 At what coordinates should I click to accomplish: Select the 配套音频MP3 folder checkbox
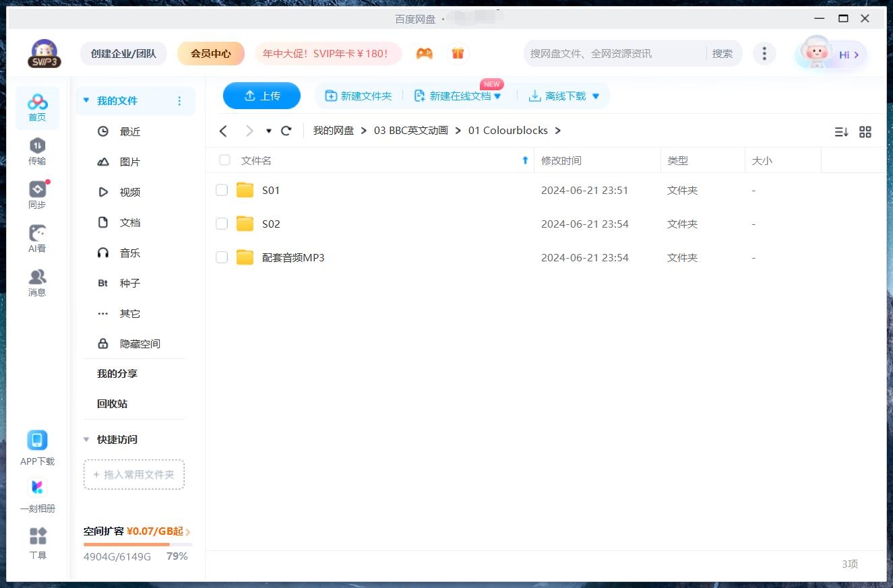click(x=222, y=257)
